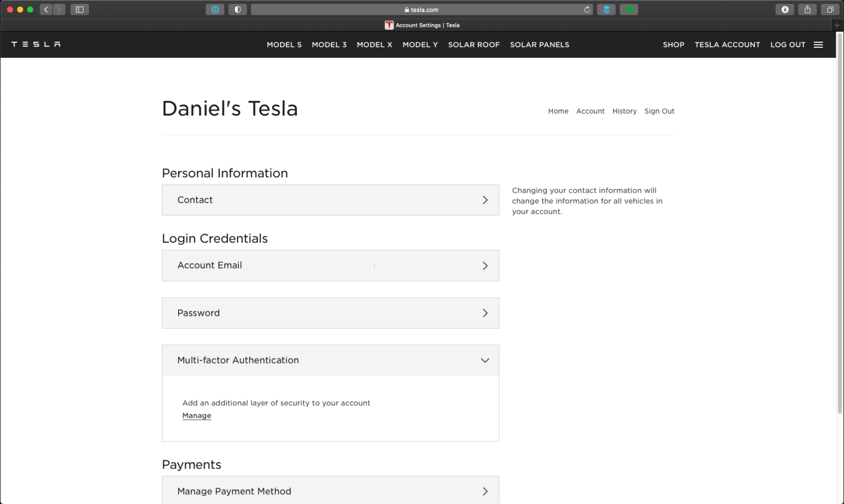This screenshot has width=844, height=504.
Task: Click the Share button in the toolbar
Action: [x=807, y=9]
